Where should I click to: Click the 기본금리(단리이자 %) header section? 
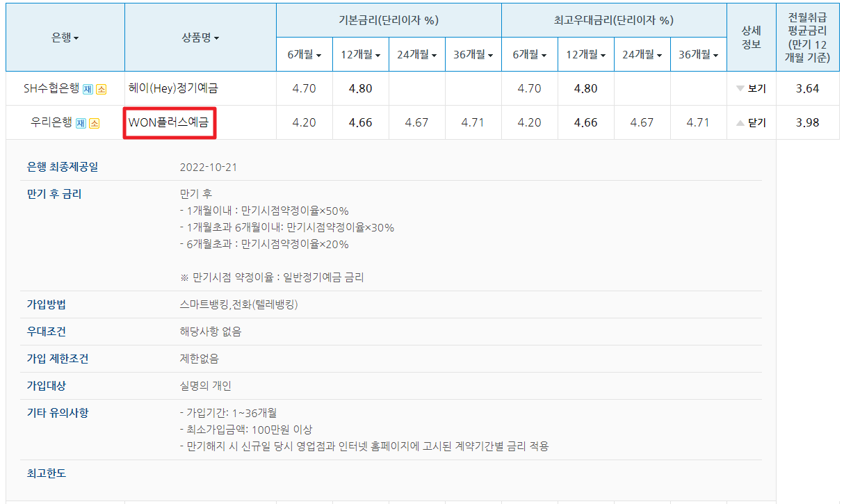point(389,20)
